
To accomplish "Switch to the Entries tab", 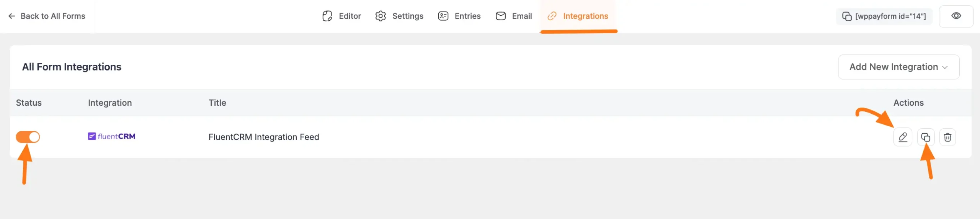I will tap(467, 16).
